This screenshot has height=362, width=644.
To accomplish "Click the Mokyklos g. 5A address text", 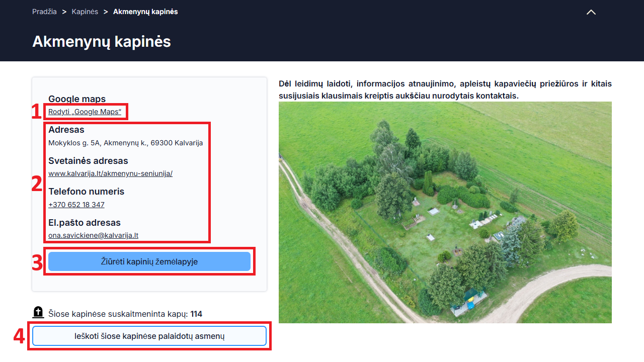I will 126,143.
